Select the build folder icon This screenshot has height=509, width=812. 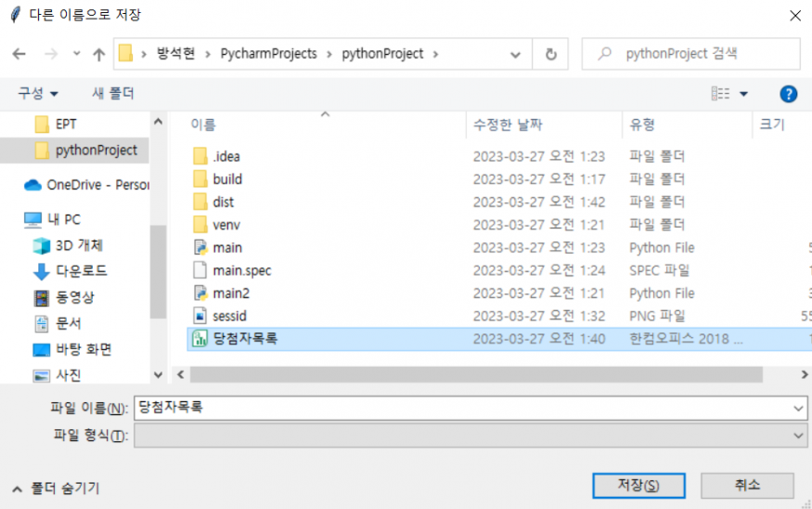click(200, 179)
